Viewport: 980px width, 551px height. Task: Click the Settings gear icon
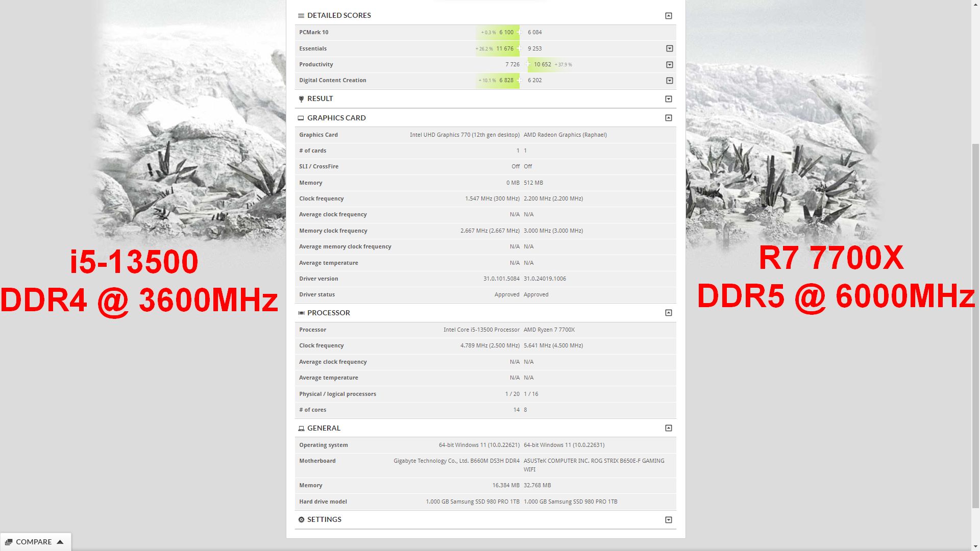pyautogui.click(x=301, y=519)
